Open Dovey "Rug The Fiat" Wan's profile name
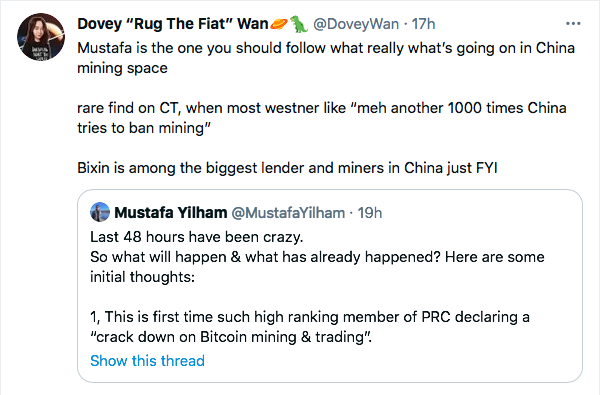 point(172,24)
